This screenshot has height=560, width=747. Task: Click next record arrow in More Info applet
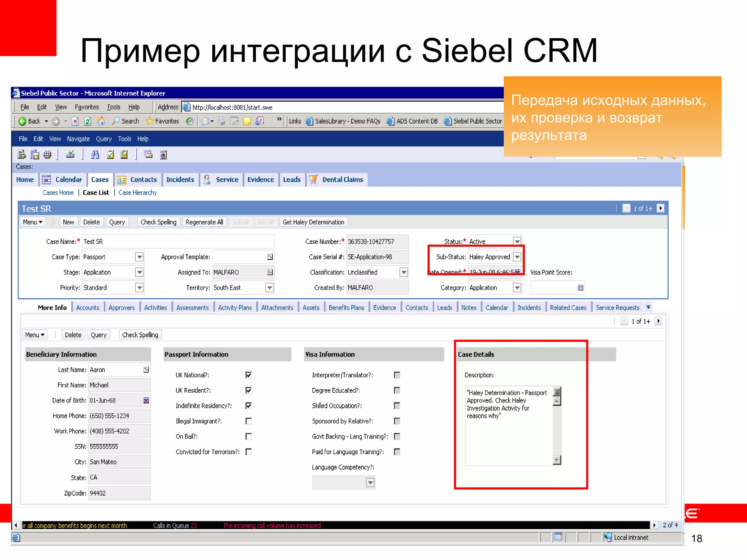[658, 321]
